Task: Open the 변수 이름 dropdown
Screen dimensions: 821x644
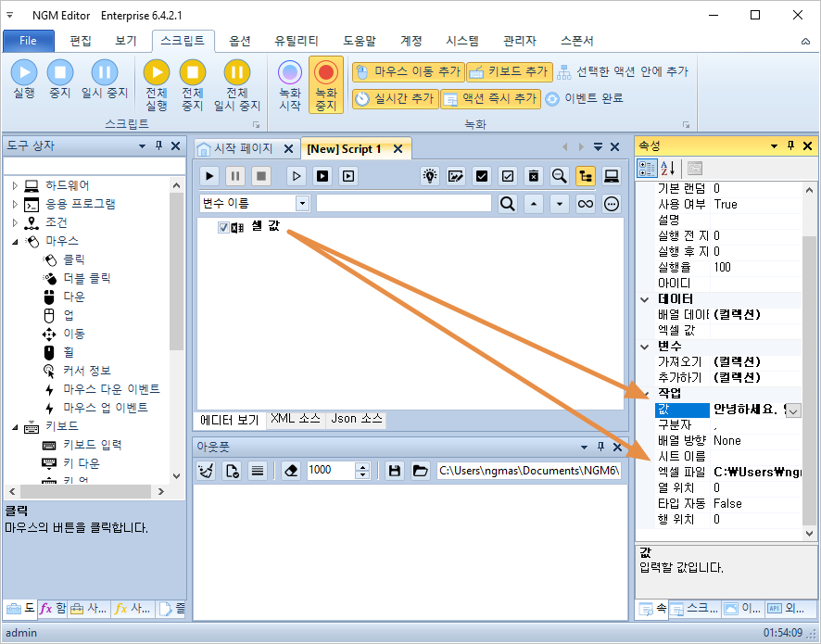Action: 302,204
